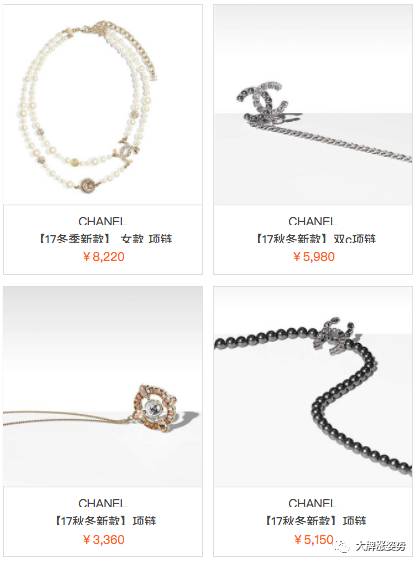The image size is (418, 564).
Task: Open the gold round pendant necklace image
Action: pyautogui.click(x=103, y=387)
